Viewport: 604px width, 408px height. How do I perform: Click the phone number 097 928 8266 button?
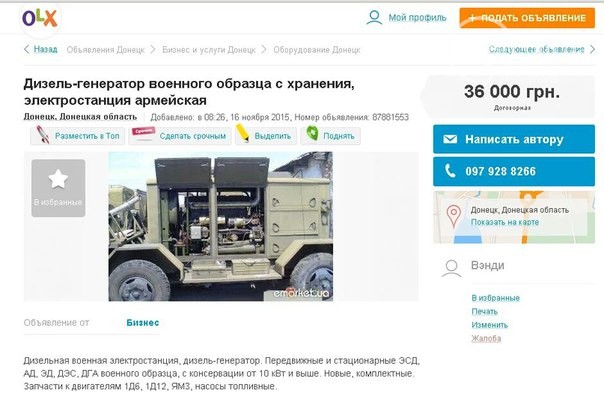coord(514,171)
